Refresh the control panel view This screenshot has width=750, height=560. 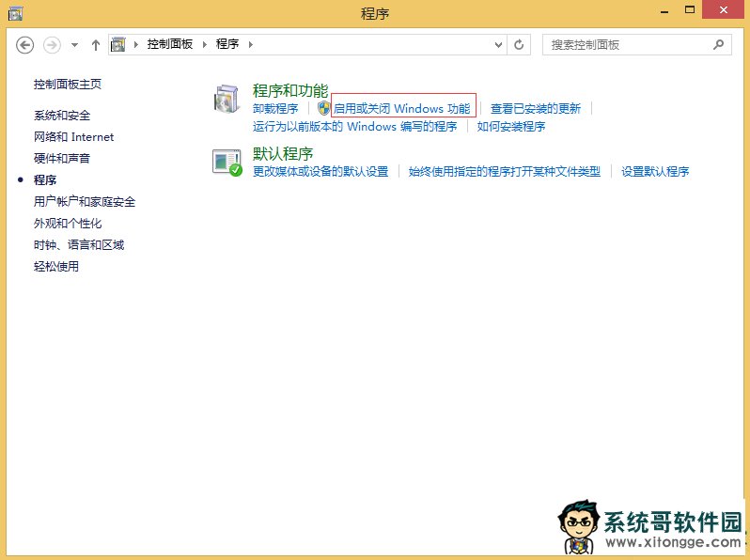[519, 45]
